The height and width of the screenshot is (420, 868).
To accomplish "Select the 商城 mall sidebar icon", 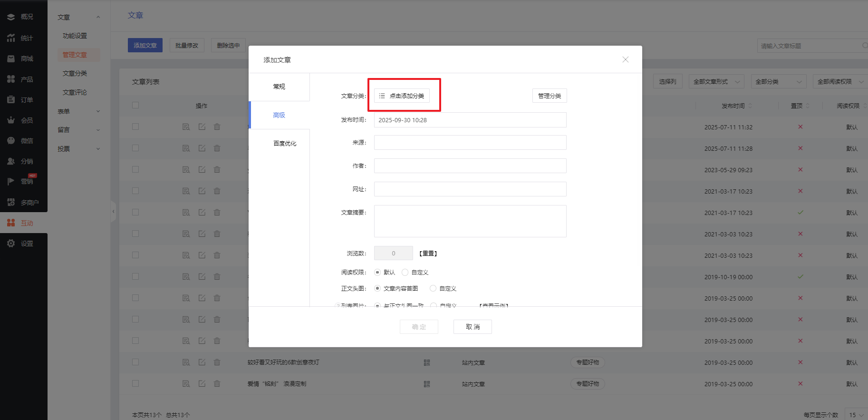I will 11,59.
